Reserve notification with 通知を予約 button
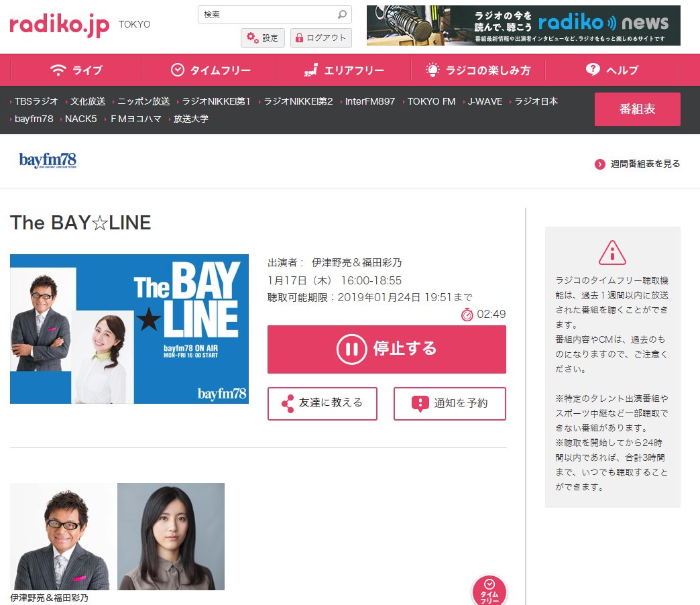700x605 pixels. [449, 404]
